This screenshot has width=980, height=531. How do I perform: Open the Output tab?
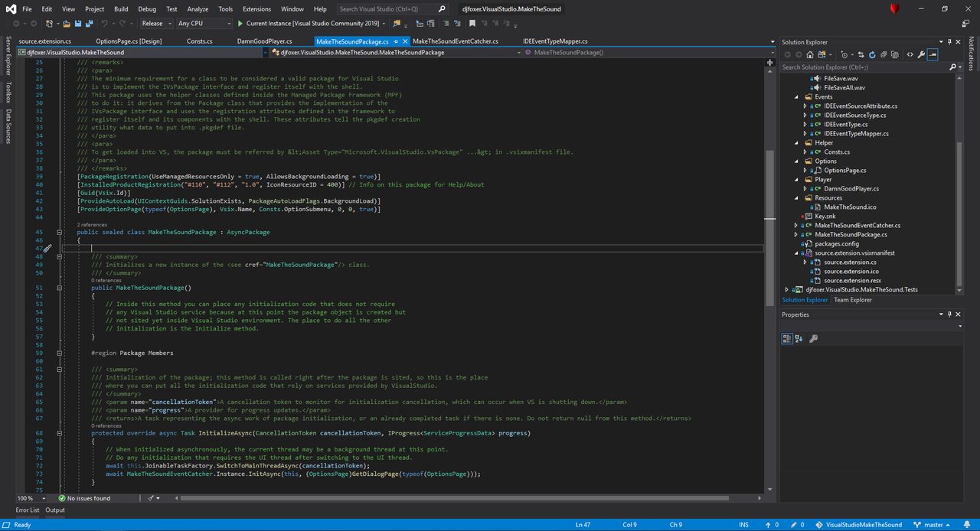pos(55,510)
